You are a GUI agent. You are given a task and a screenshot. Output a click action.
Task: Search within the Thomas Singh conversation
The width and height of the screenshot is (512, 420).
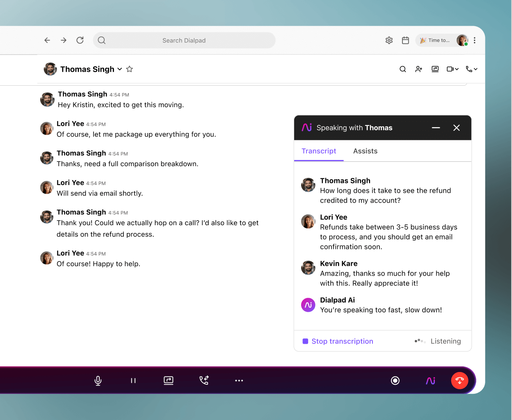(402, 69)
